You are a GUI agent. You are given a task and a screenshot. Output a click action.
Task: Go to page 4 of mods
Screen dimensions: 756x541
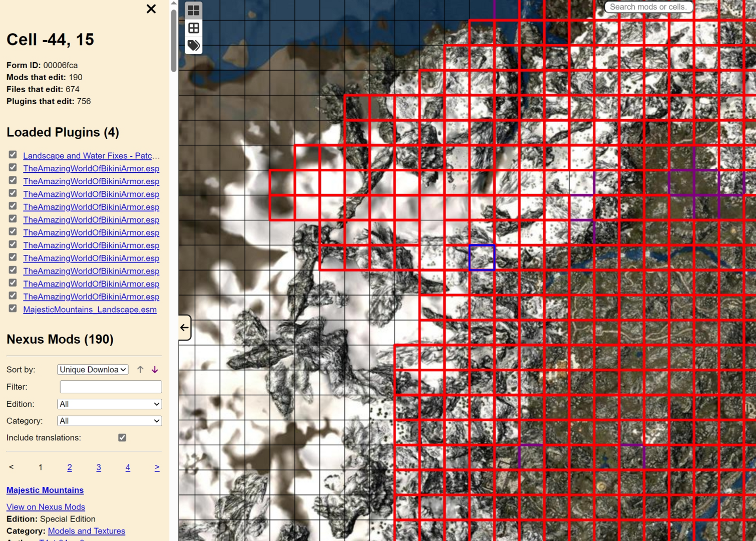128,467
